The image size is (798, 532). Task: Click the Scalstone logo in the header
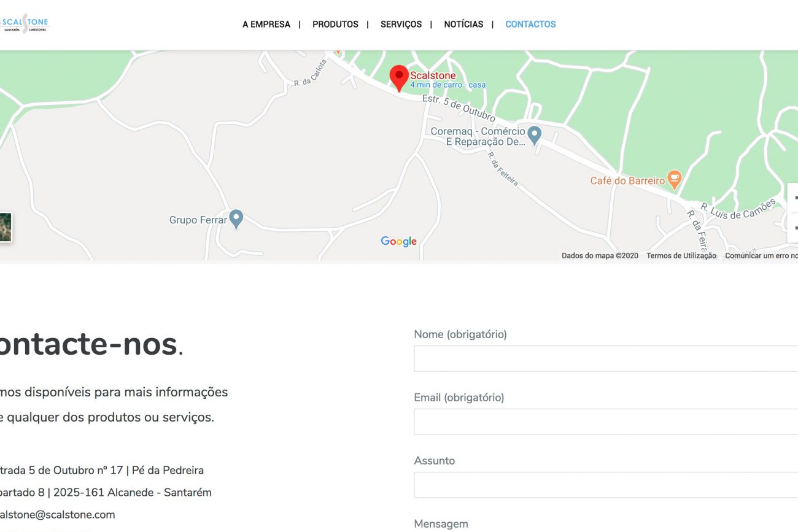point(25,23)
